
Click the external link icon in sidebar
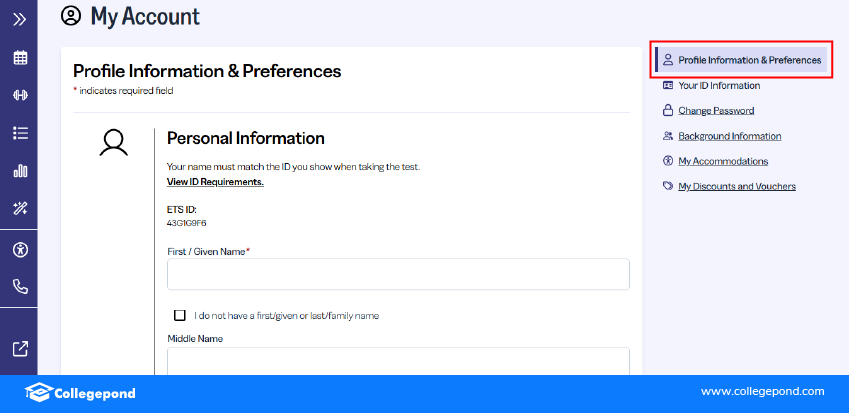pos(19,349)
